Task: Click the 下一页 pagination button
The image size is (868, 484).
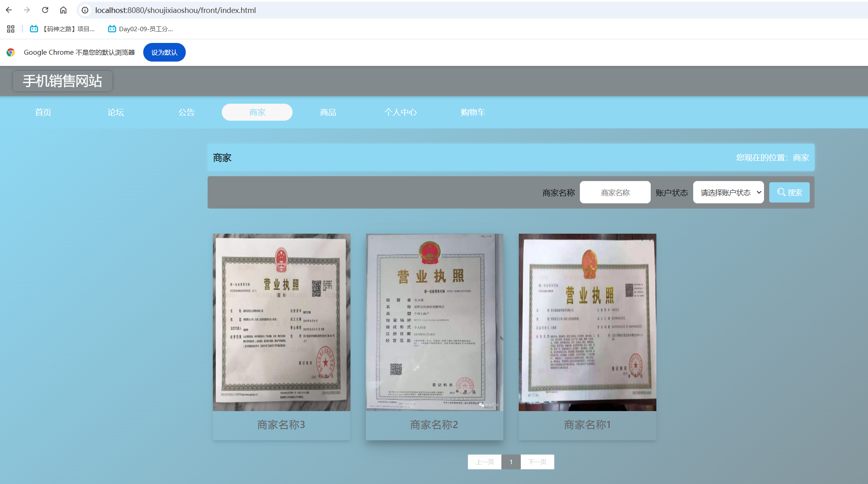Action: click(537, 462)
